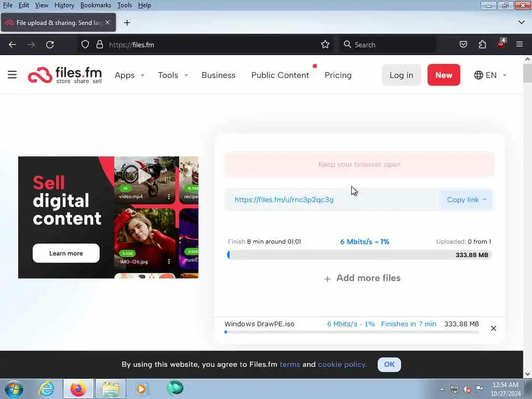This screenshot has width=532, height=399.
Task: Expand the Tools dropdown in site nav
Action: 173,75
